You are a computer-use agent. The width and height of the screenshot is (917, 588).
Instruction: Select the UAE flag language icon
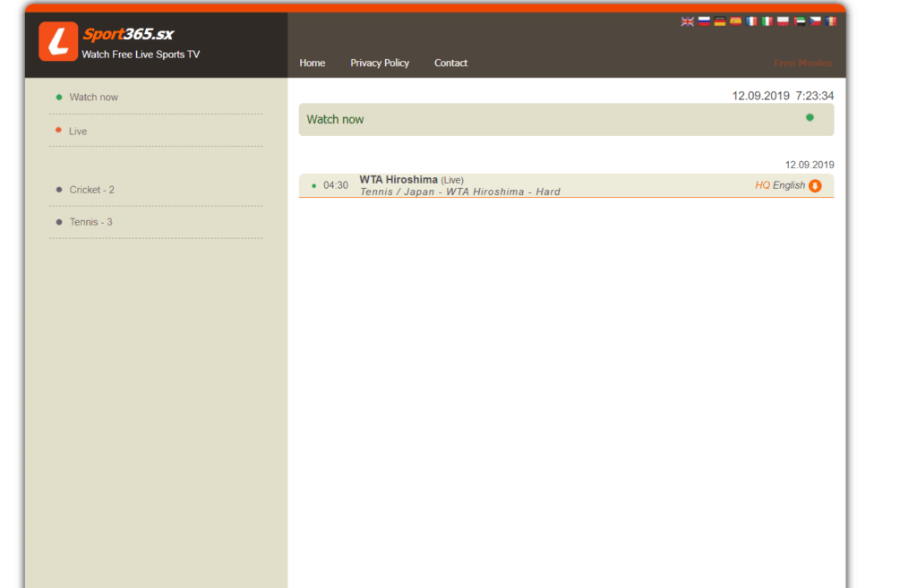tap(800, 21)
